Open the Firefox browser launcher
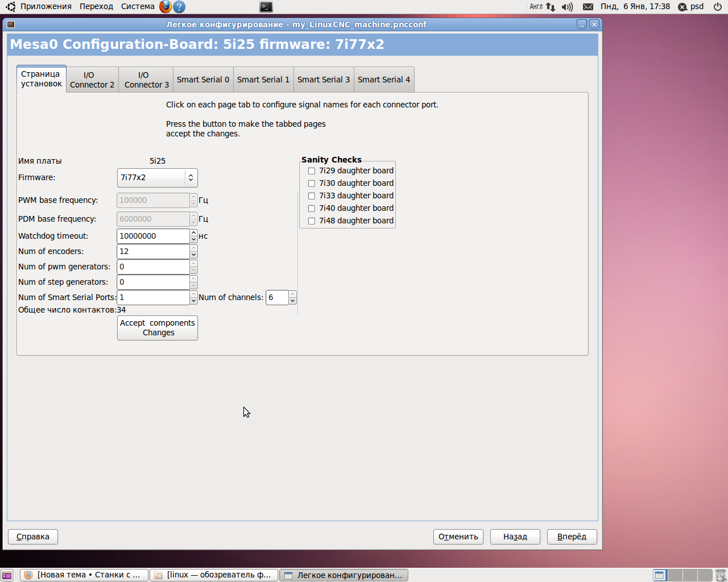The height and width of the screenshot is (582, 728). [x=165, y=7]
